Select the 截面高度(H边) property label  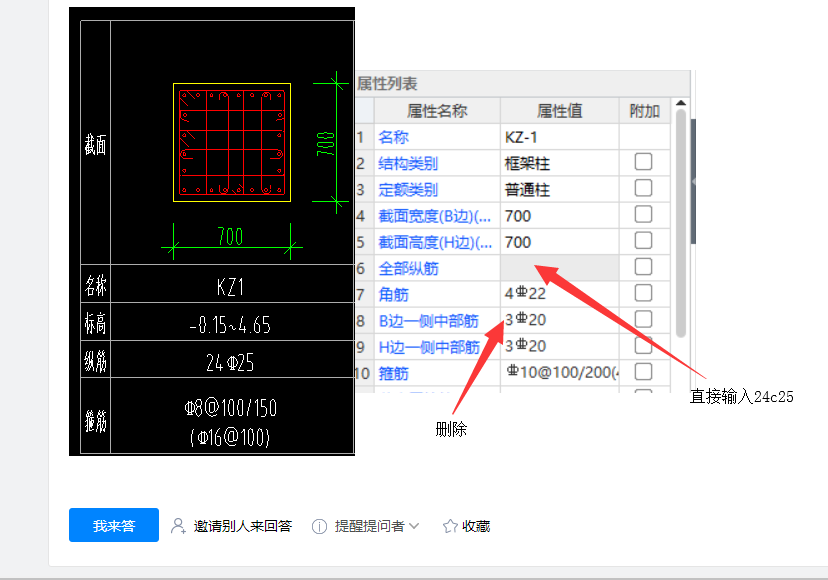[435, 242]
